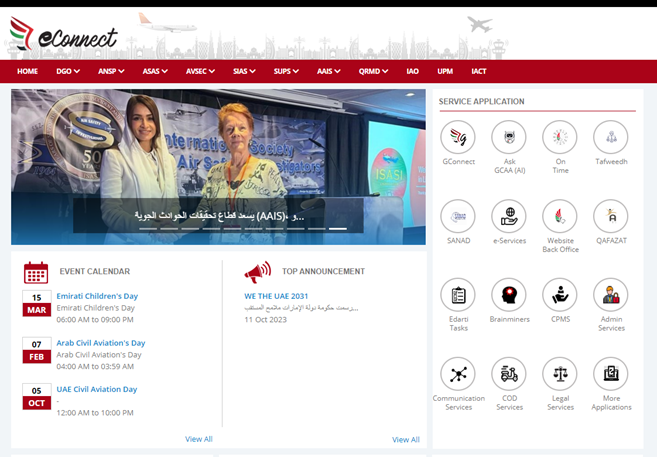
Task: Expand the QRMD menu dropdown
Action: point(375,72)
